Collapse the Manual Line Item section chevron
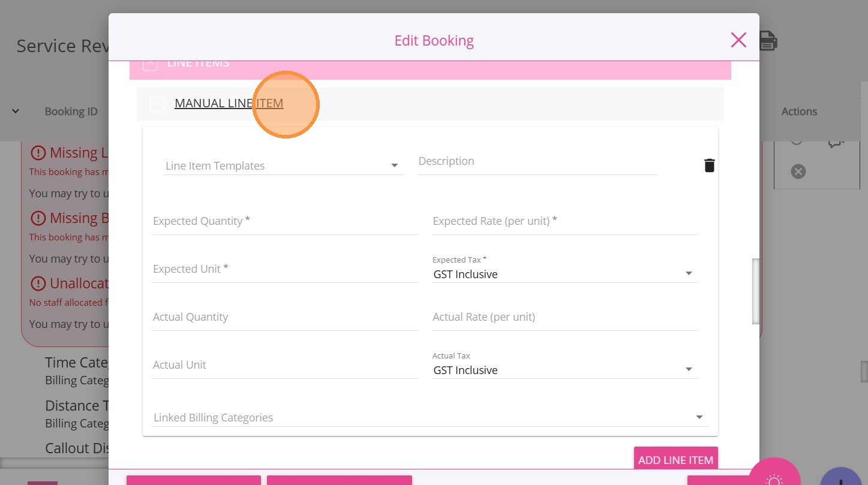Image resolution: width=868 pixels, height=485 pixels. [x=157, y=104]
